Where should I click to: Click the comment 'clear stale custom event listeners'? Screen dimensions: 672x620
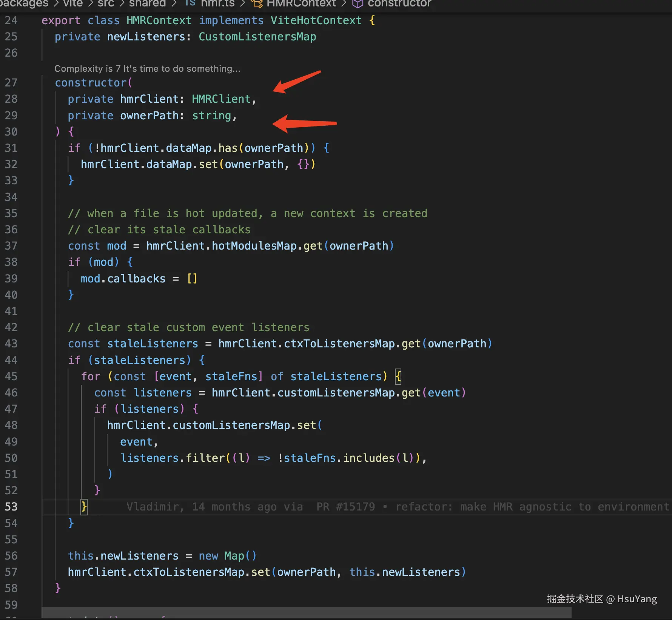click(x=188, y=327)
